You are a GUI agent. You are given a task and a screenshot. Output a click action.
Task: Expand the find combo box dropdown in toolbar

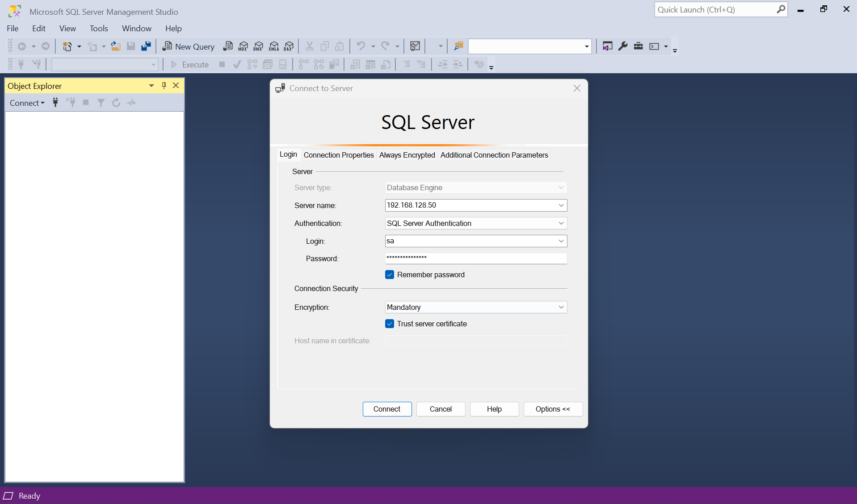click(587, 46)
